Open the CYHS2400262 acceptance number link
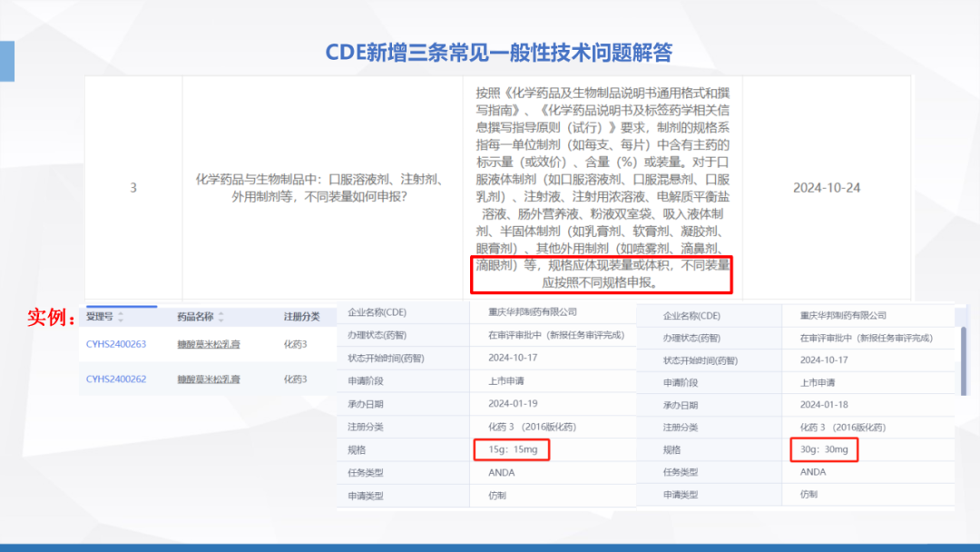This screenshot has height=552, width=980. [116, 379]
